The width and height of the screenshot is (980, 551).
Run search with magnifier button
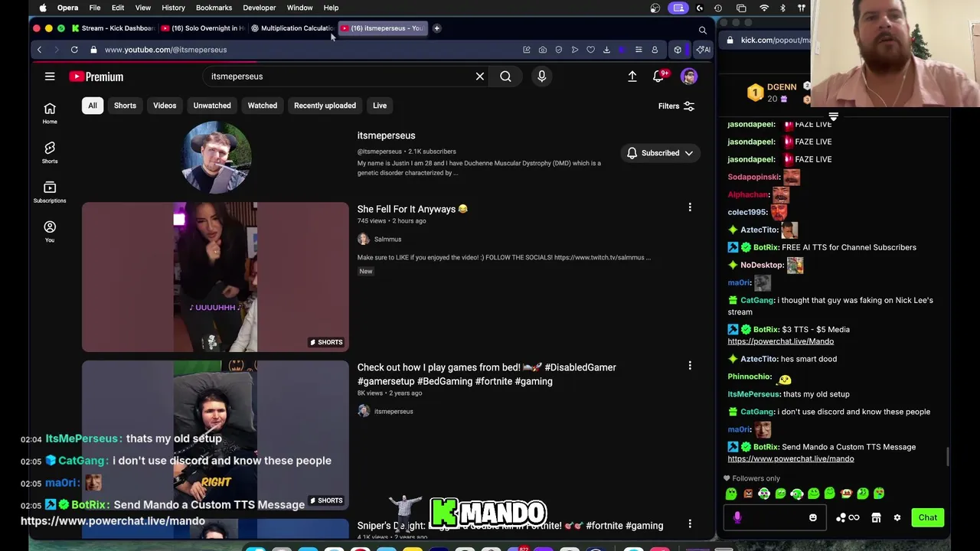click(x=505, y=77)
